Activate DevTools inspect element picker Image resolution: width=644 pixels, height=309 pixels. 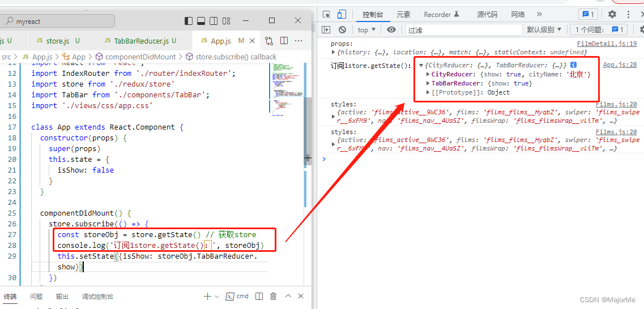(x=327, y=14)
